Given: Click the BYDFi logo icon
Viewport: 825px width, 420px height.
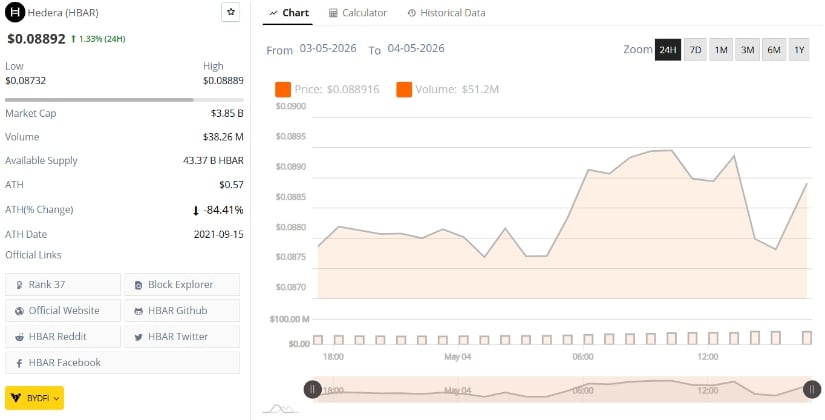Looking at the screenshot, I should (x=16, y=398).
